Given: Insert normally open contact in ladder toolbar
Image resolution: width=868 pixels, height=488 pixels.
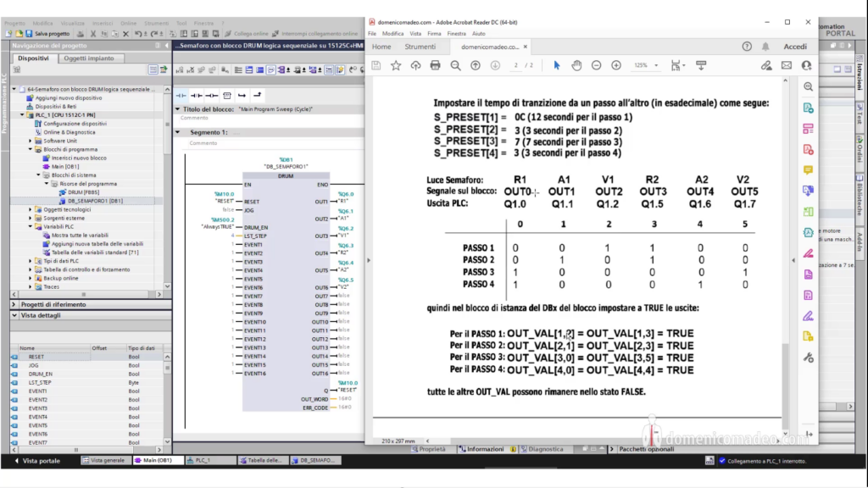Looking at the screenshot, I should [x=181, y=95].
